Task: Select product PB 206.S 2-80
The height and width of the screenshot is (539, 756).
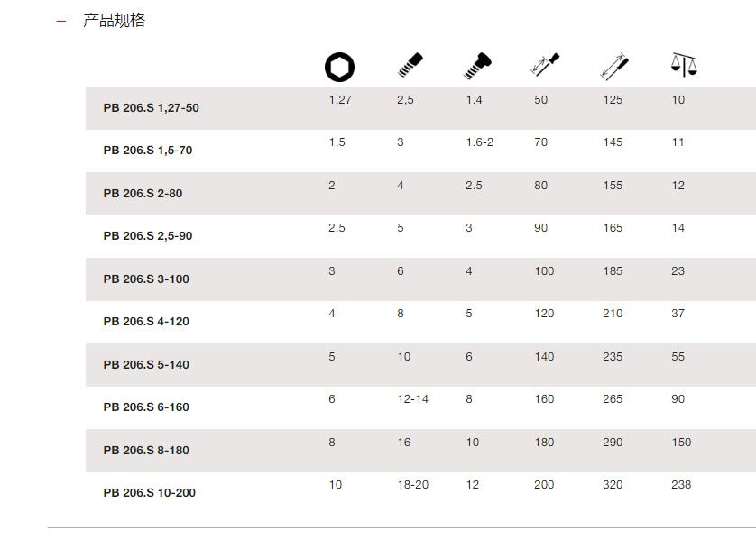Action: click(x=143, y=194)
